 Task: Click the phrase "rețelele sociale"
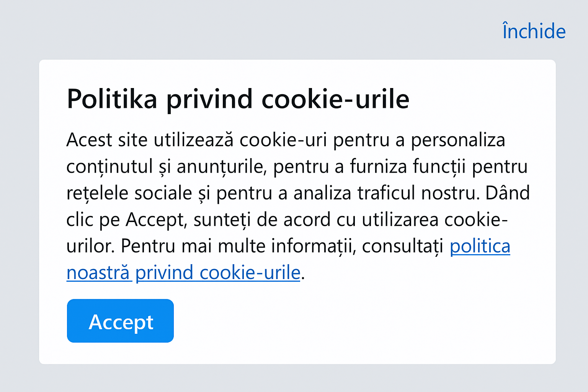pyautogui.click(x=129, y=193)
